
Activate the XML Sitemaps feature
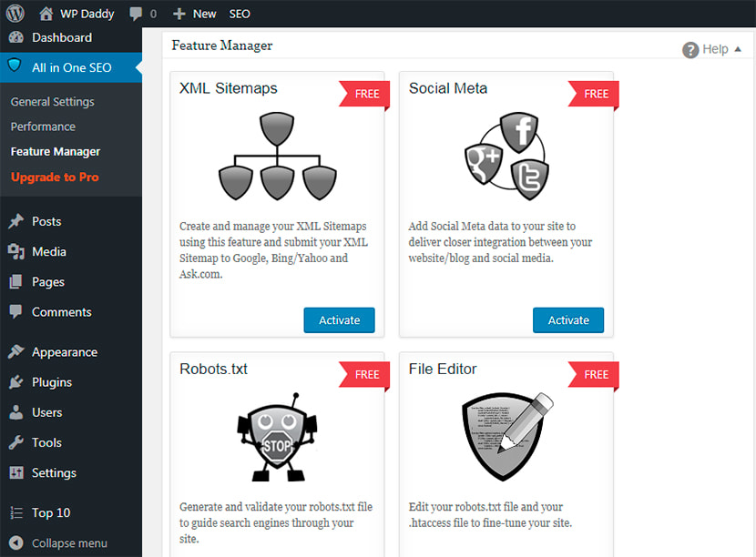click(x=339, y=320)
